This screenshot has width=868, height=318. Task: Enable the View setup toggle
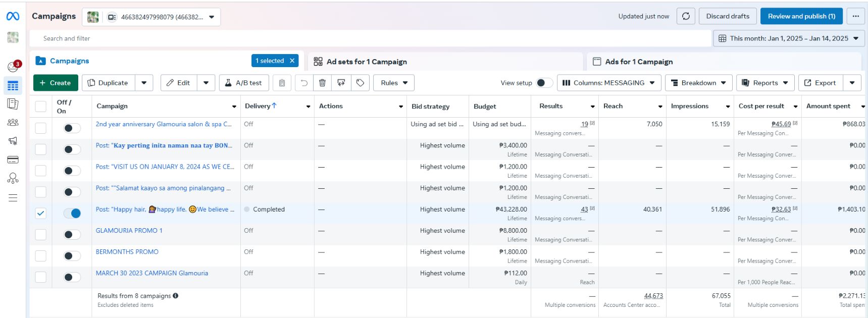[544, 83]
